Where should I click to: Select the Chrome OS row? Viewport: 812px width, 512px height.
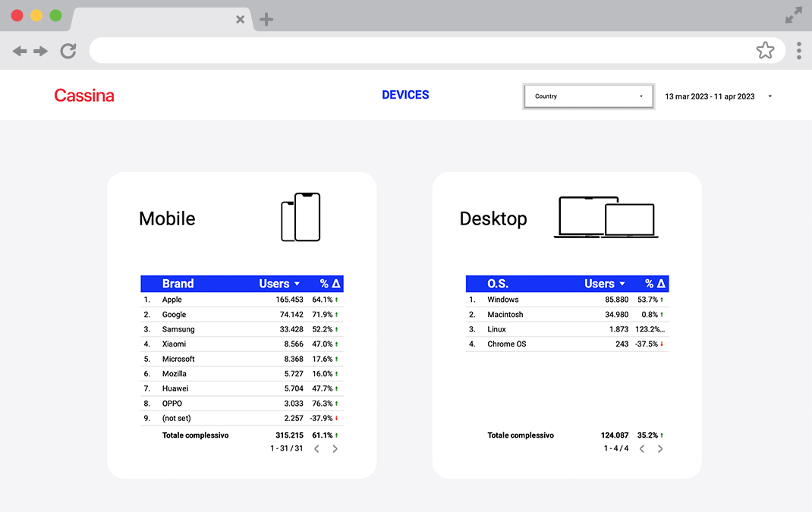[567, 344]
